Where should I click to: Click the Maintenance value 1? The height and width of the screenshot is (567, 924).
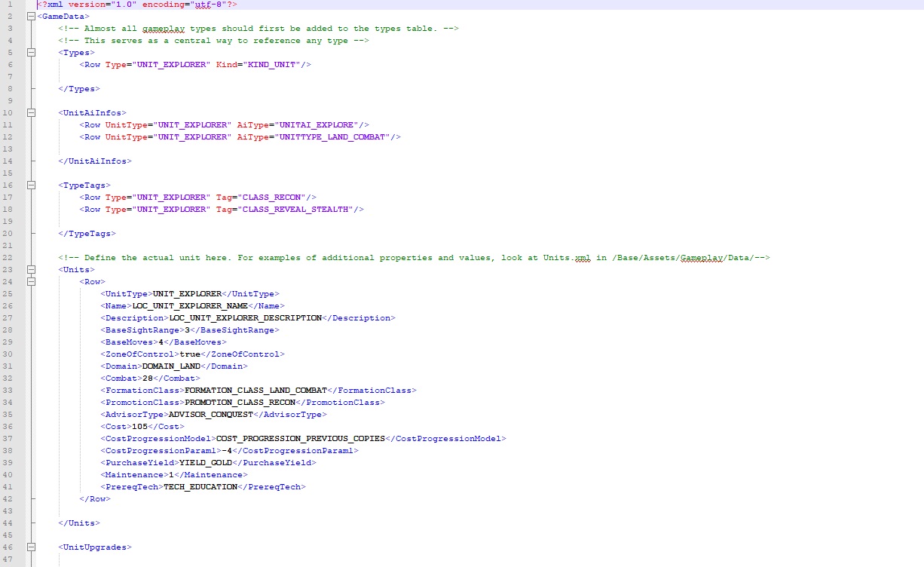point(171,475)
